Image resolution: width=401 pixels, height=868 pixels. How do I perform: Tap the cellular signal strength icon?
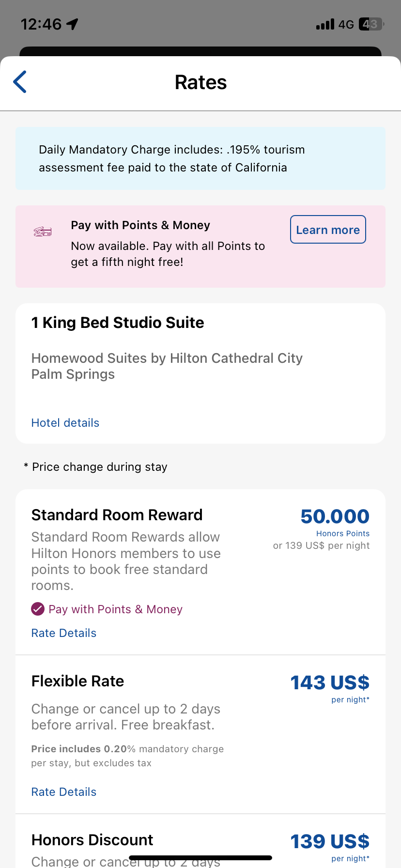tap(325, 24)
